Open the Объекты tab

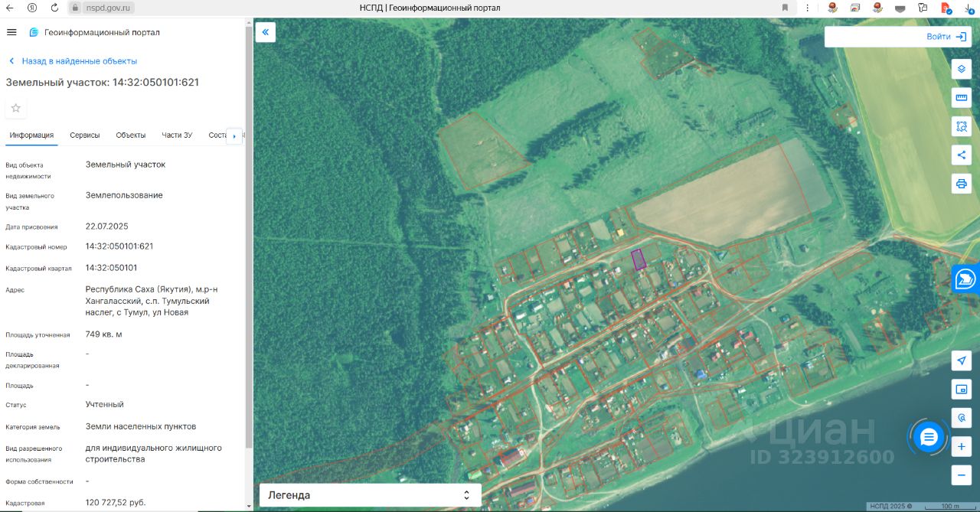[131, 135]
